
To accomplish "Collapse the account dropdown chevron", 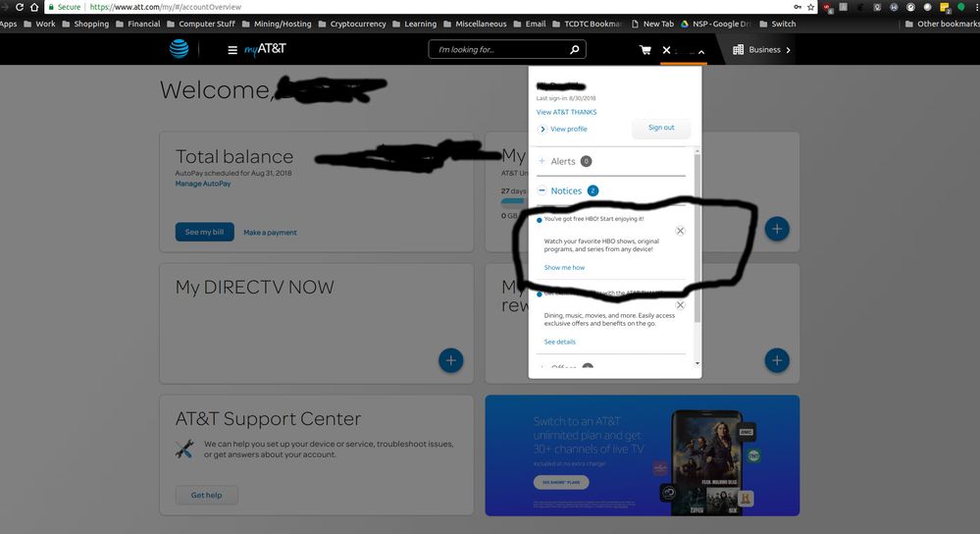I will point(701,52).
